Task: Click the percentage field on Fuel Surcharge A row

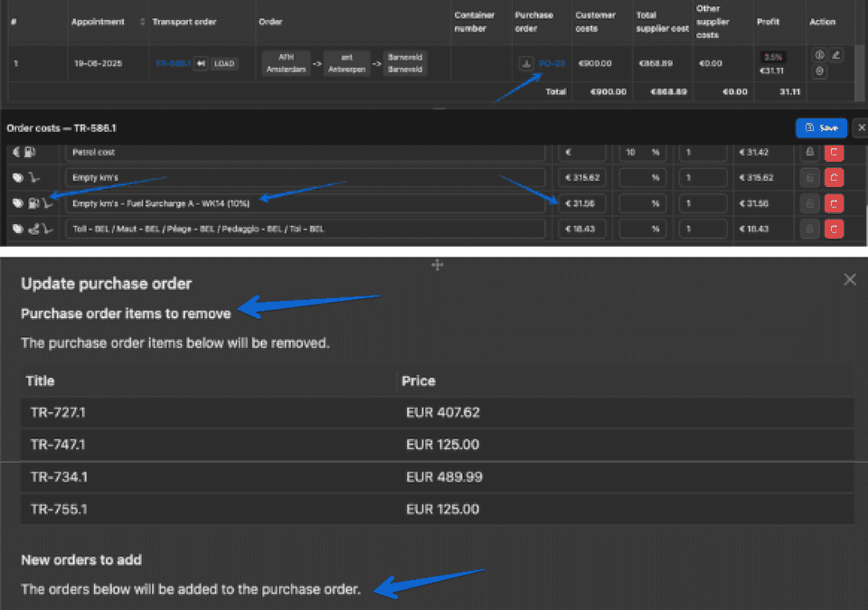Action: coord(643,203)
